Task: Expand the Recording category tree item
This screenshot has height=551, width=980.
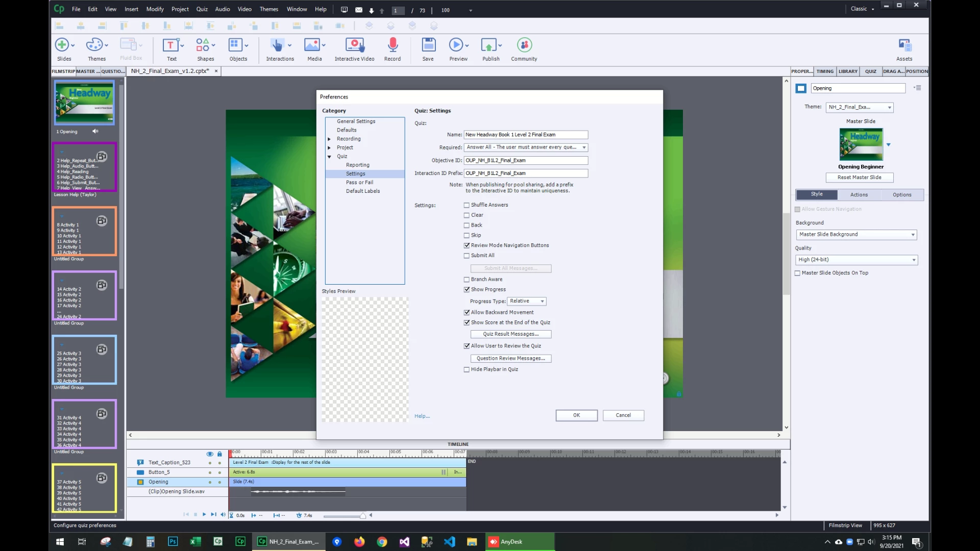Action: pos(329,139)
